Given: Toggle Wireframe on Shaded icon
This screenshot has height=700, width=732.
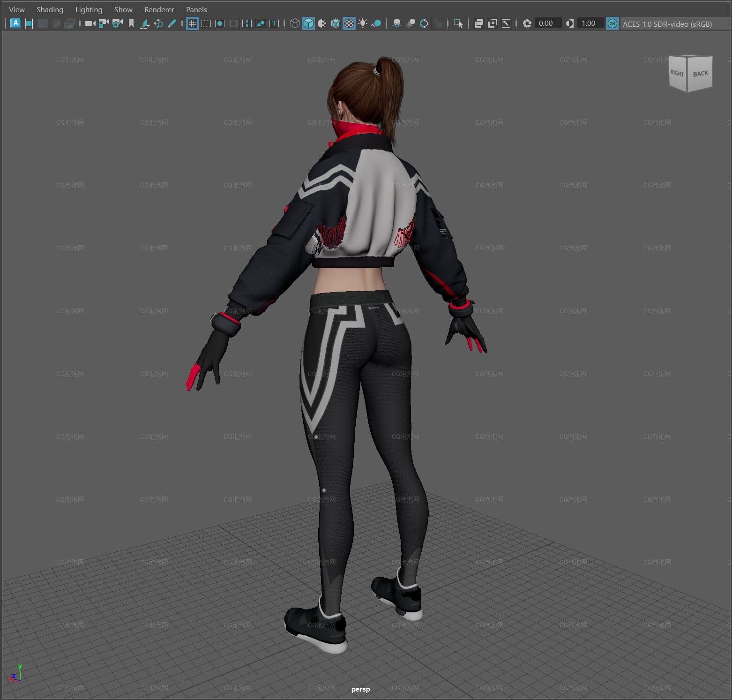Looking at the screenshot, I should [x=336, y=23].
